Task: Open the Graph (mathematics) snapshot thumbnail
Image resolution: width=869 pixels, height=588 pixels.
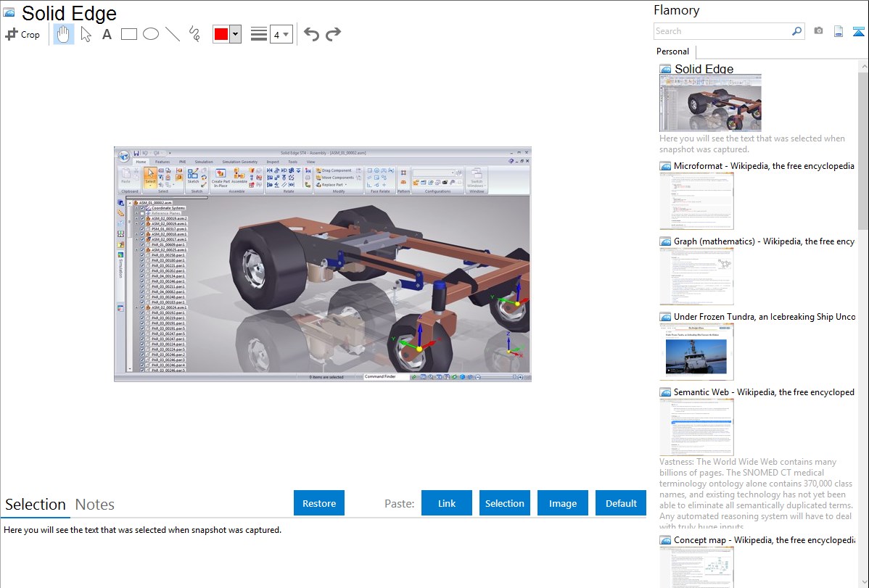Action: click(x=696, y=276)
